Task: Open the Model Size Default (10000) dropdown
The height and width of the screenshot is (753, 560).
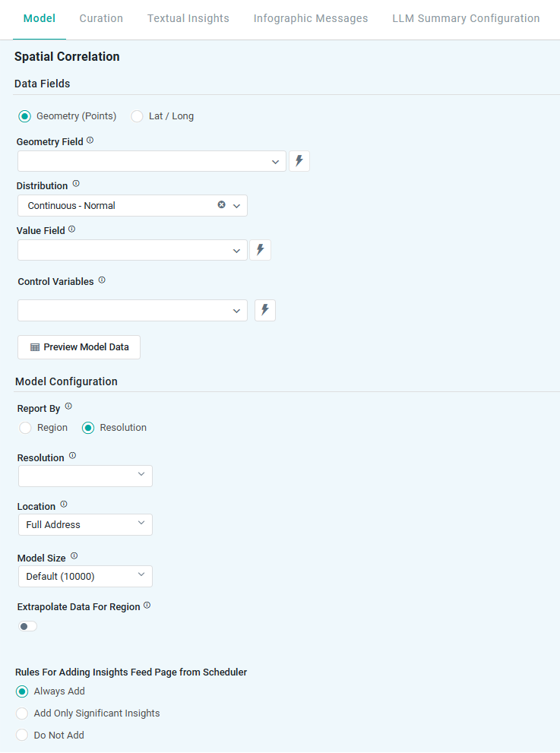Action: tap(85, 576)
